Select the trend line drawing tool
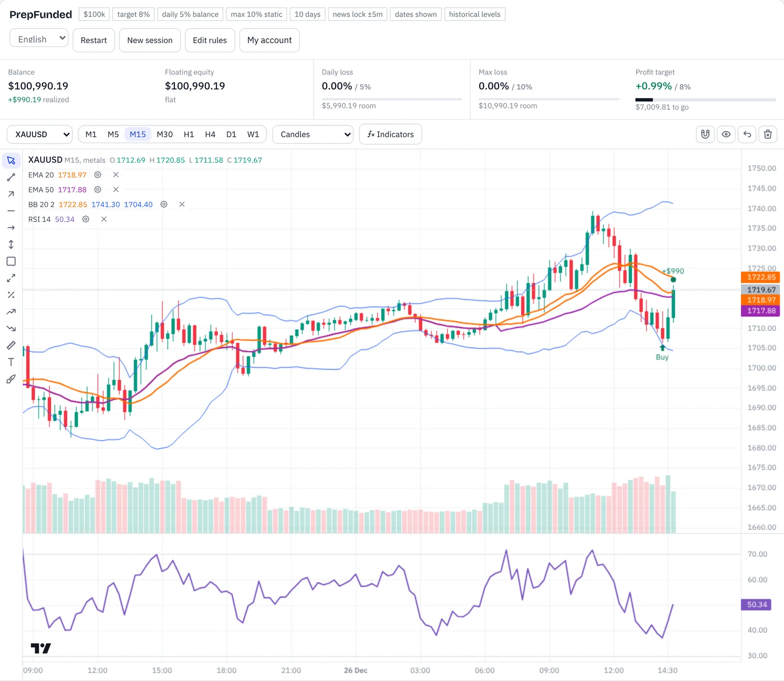Viewport: 784px width, 681px height. (11, 177)
